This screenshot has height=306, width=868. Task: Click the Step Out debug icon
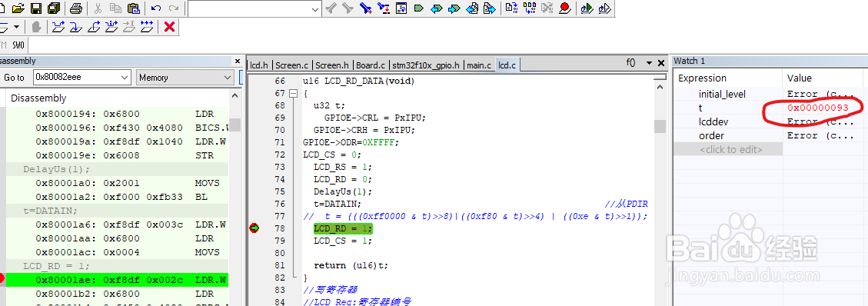tap(94, 27)
